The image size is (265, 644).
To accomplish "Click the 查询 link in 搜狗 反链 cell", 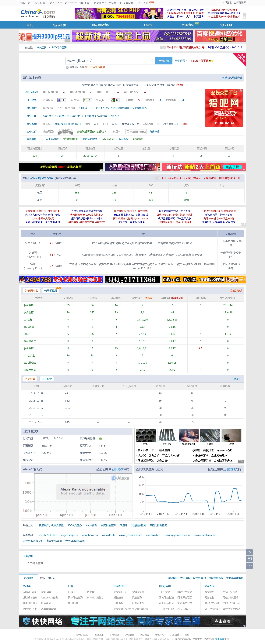I will (186, 200).
